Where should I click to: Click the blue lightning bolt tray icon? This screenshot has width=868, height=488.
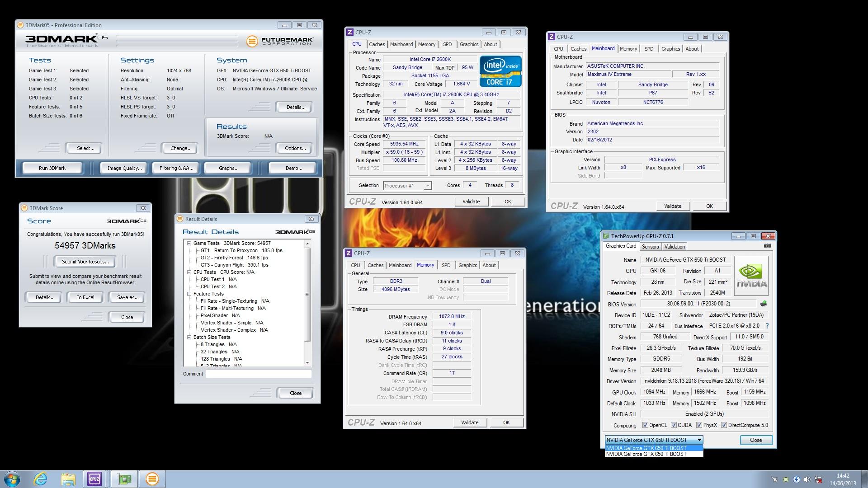pos(796,479)
